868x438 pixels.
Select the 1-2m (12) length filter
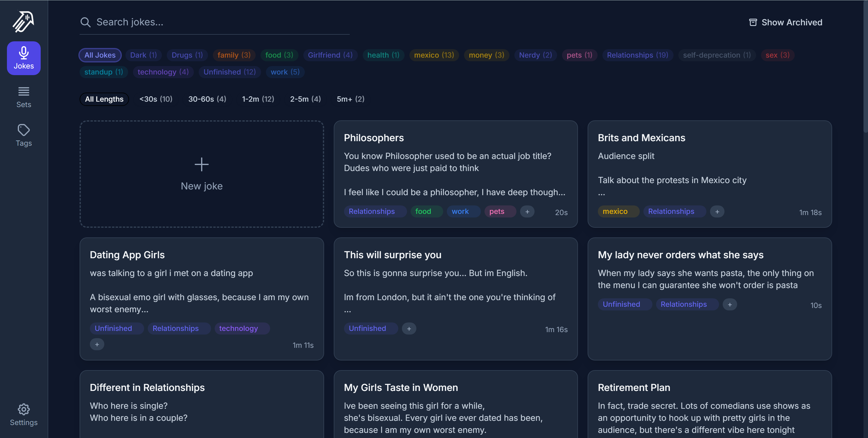[x=258, y=99]
